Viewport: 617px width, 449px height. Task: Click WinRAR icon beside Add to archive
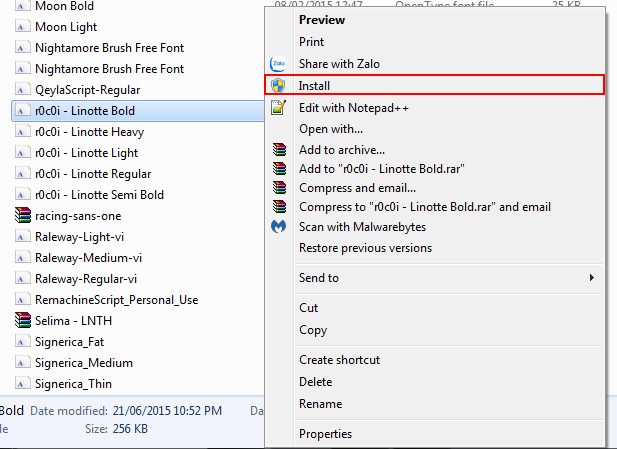[x=279, y=150]
